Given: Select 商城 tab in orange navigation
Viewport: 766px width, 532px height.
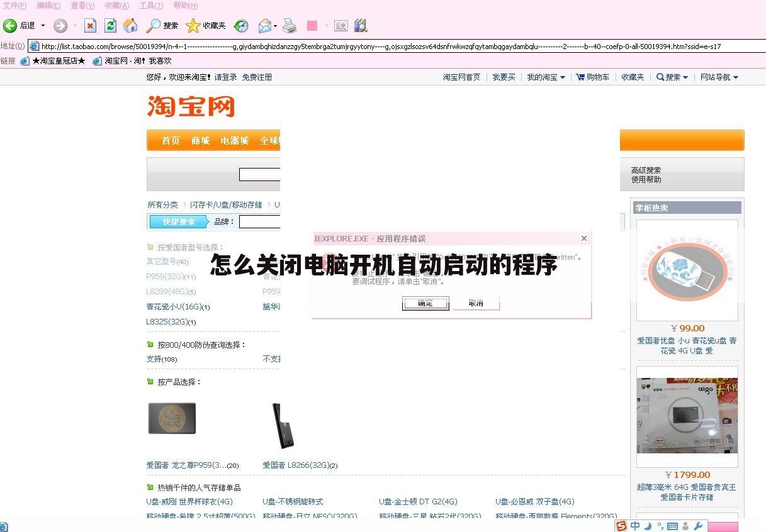Looking at the screenshot, I should [x=200, y=140].
